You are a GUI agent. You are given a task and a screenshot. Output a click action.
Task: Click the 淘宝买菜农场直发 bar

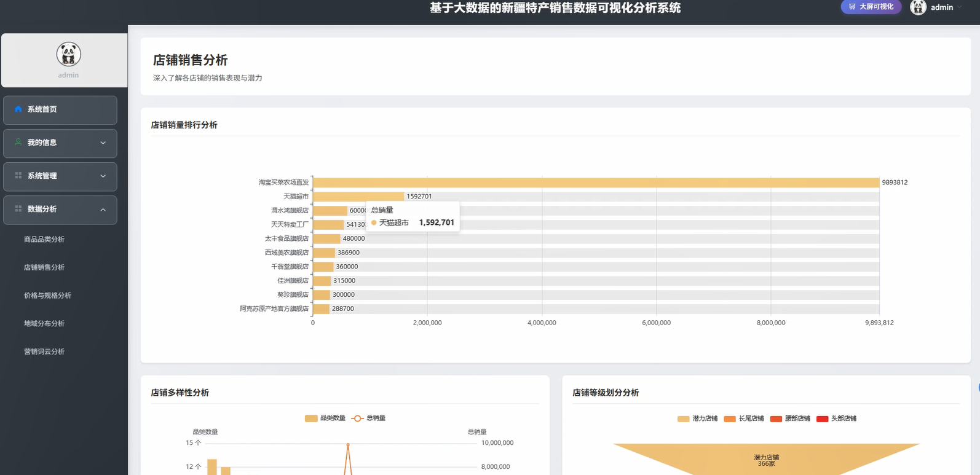(596, 183)
